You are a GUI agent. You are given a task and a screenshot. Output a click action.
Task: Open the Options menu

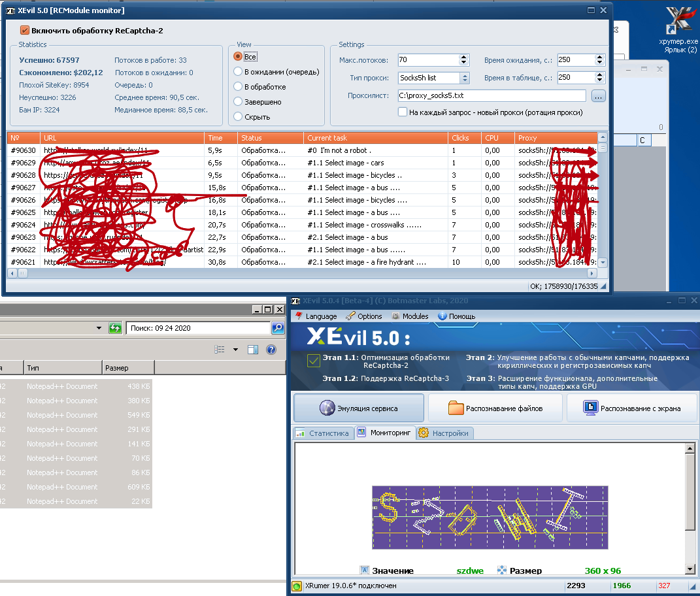click(x=364, y=316)
